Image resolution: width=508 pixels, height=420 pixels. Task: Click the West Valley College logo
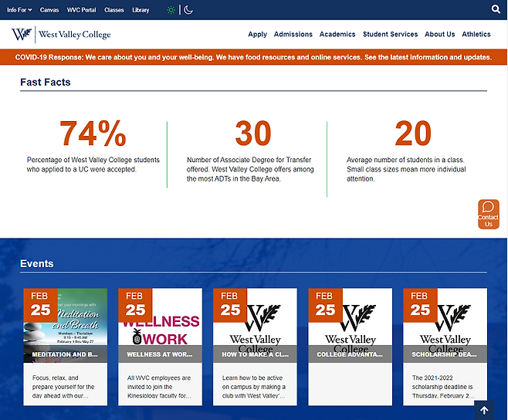[x=61, y=34]
